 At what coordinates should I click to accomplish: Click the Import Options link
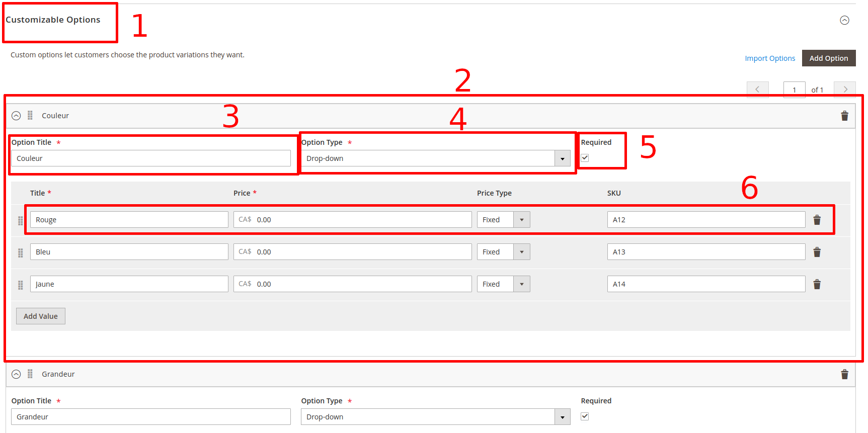tap(770, 58)
